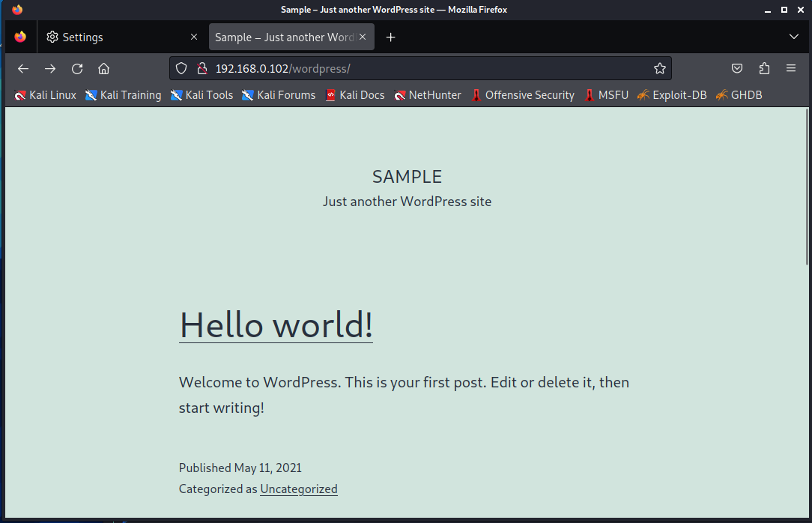Open the Exploit-DB bookmark
Screen dimensions: 812x523
pos(672,95)
